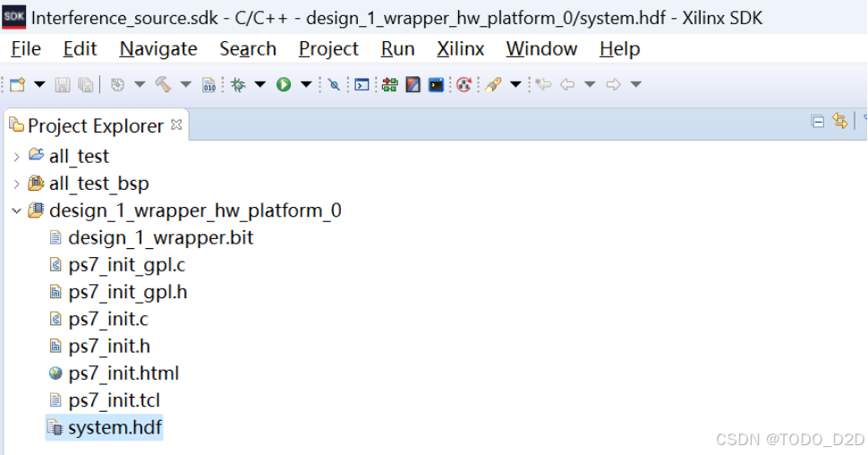Select the all_test_bsp project
Screen dimensions: 868x455
(x=99, y=184)
